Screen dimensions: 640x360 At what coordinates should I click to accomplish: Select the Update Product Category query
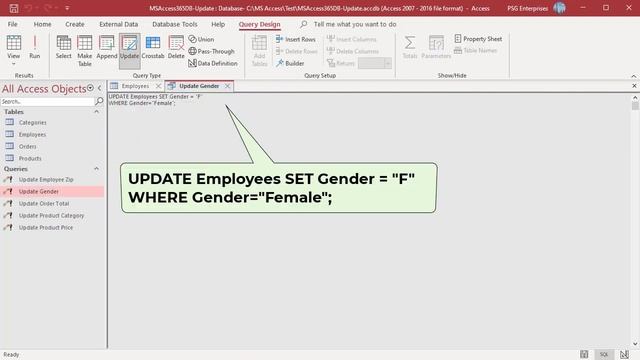(x=52, y=216)
